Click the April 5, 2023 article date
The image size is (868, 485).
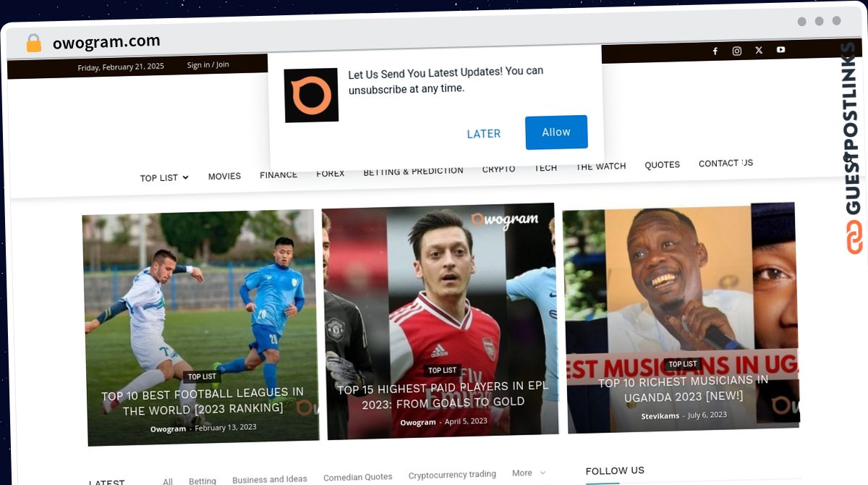pos(466,421)
